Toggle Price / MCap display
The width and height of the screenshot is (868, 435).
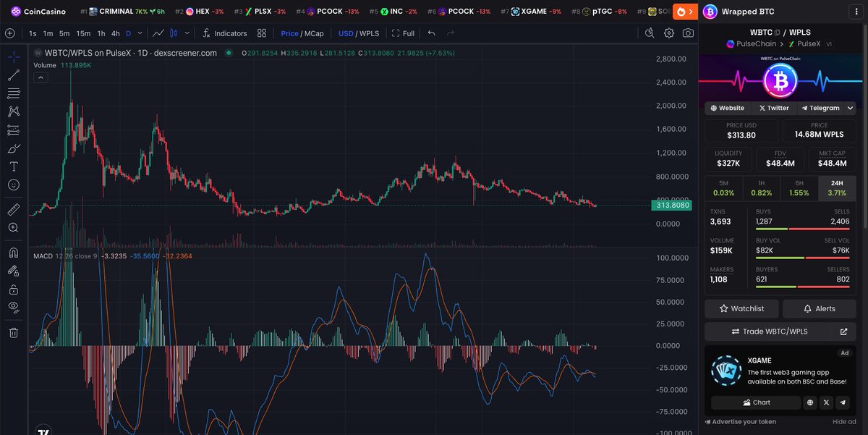[302, 33]
